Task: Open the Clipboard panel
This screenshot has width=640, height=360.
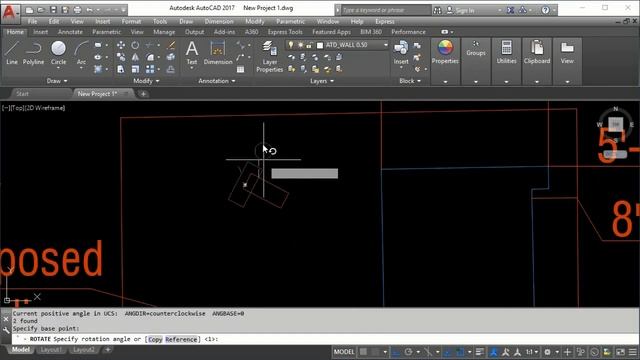Action: [x=537, y=52]
